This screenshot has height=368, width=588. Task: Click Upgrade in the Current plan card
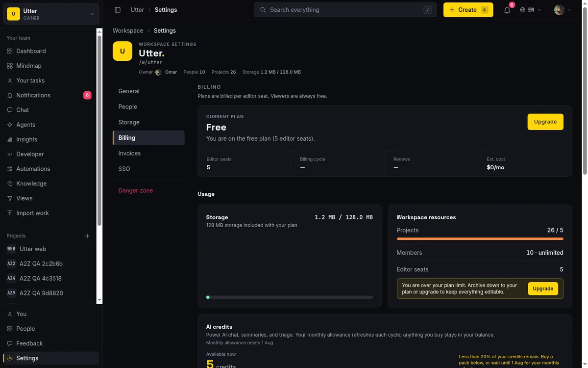pos(545,122)
